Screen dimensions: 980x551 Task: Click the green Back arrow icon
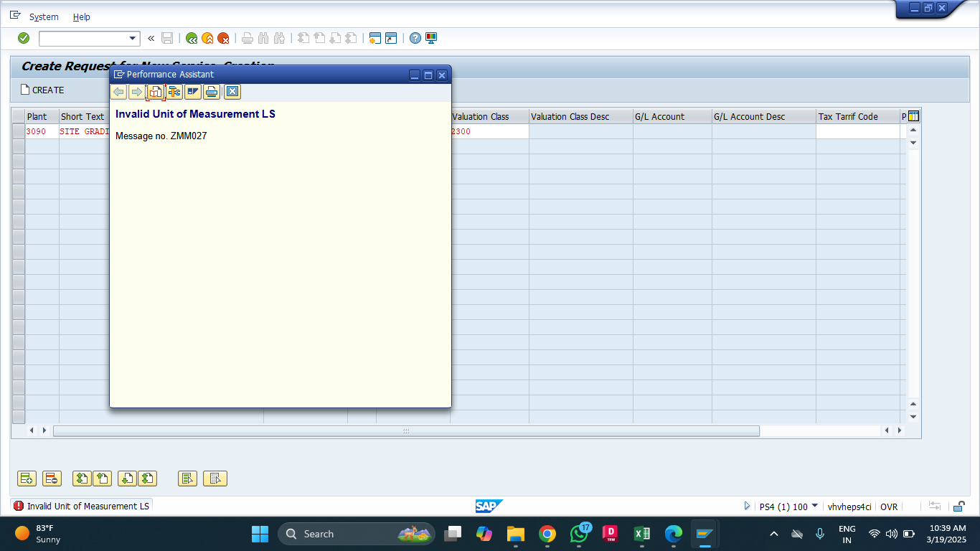191,38
